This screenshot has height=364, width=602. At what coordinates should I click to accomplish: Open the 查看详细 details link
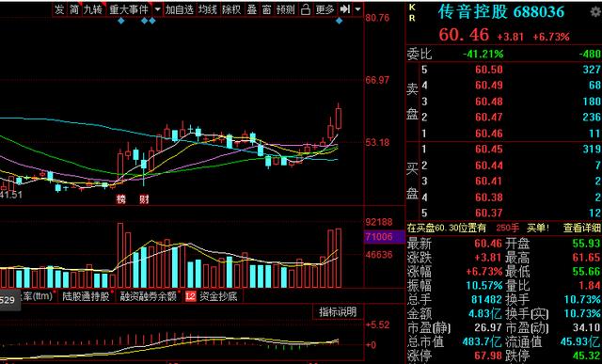(582, 228)
